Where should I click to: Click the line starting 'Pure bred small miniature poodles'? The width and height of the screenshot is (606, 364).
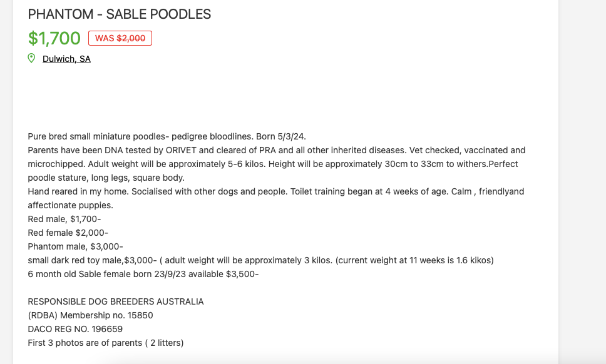[167, 136]
